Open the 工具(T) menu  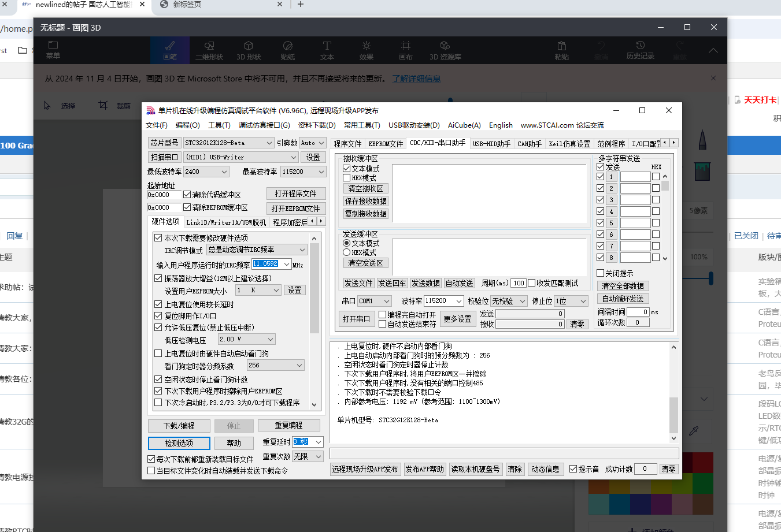coord(220,125)
